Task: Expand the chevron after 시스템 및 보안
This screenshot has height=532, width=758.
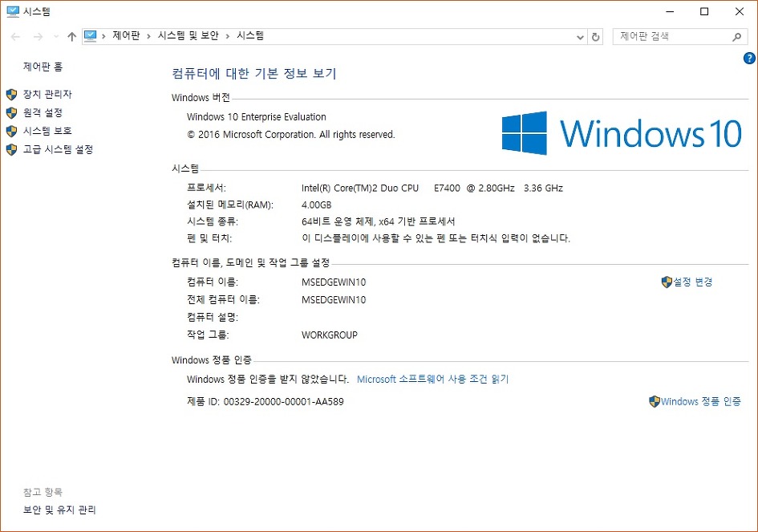Action: (x=227, y=36)
